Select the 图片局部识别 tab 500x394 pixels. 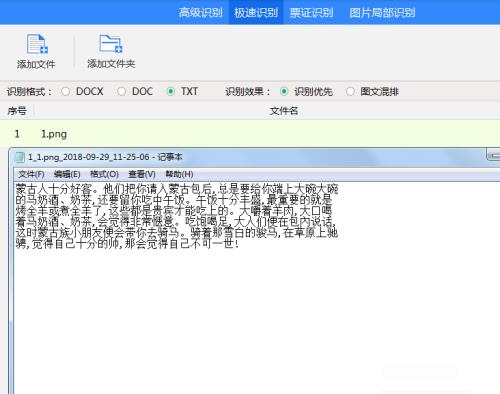[x=382, y=13]
